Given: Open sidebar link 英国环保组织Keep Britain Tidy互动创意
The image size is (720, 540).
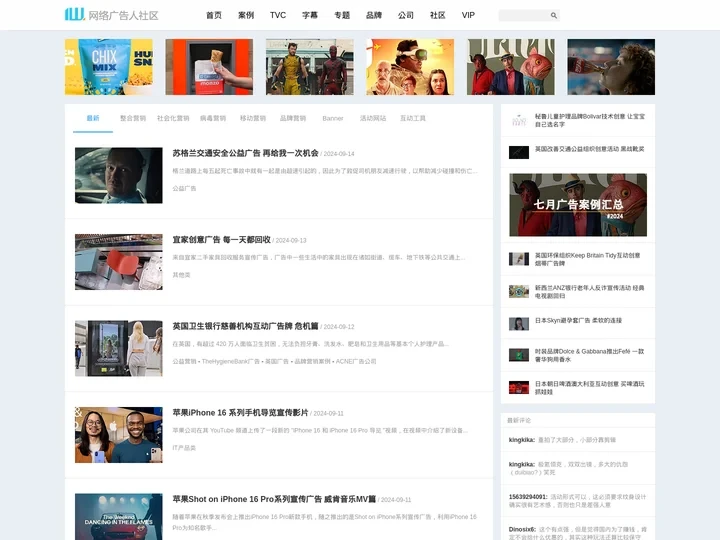Looking at the screenshot, I should tap(587, 259).
